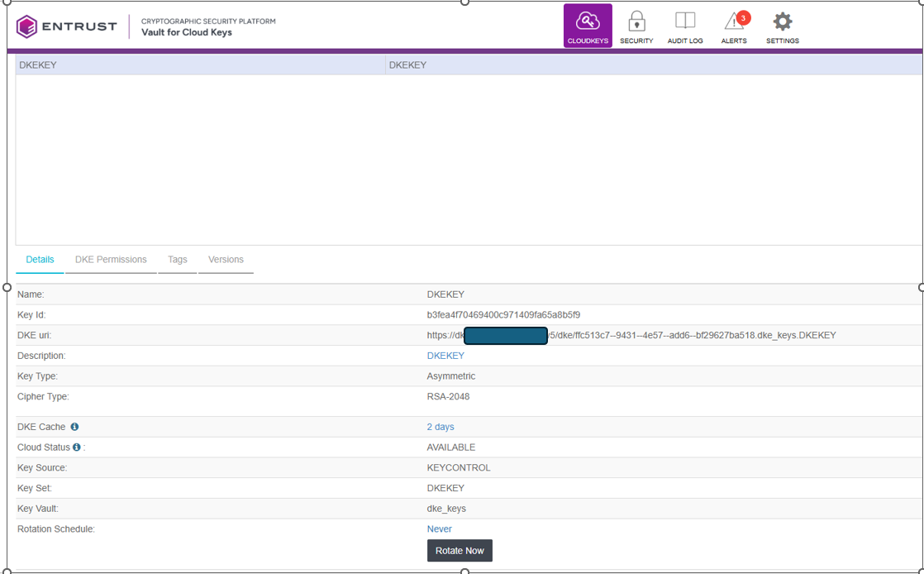
Task: Show the Versions tab
Action: 226,260
